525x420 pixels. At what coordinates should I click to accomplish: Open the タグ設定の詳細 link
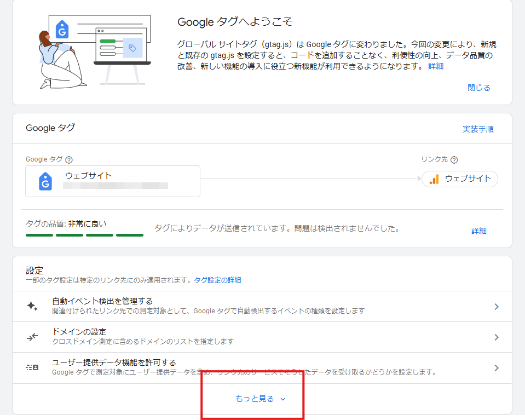[217, 280]
